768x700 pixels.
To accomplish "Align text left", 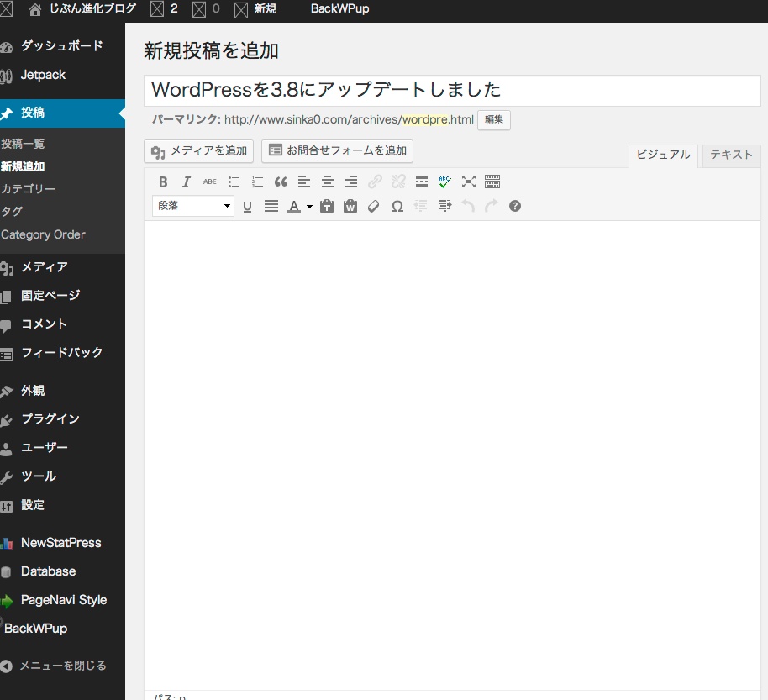I will [304, 182].
